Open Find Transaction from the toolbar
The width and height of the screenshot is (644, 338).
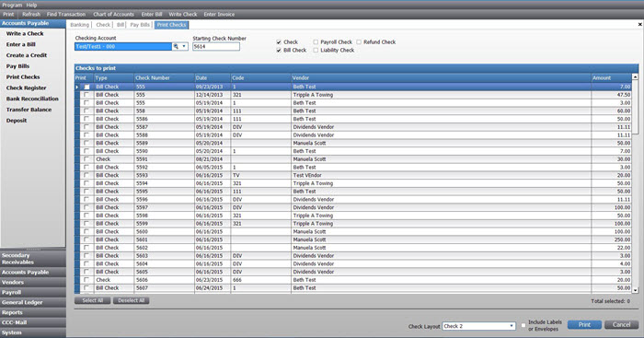(x=66, y=14)
